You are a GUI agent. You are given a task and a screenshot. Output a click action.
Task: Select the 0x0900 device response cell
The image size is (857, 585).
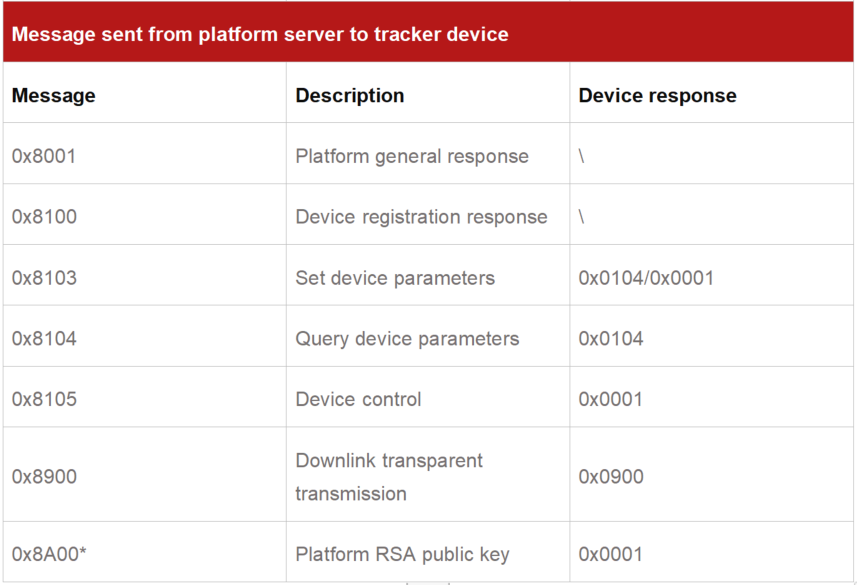point(611,477)
